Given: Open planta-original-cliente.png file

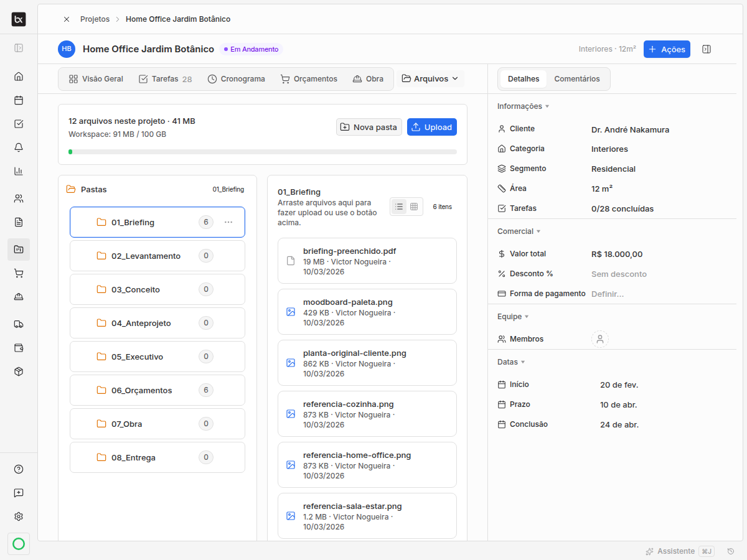Looking at the screenshot, I should (x=367, y=363).
